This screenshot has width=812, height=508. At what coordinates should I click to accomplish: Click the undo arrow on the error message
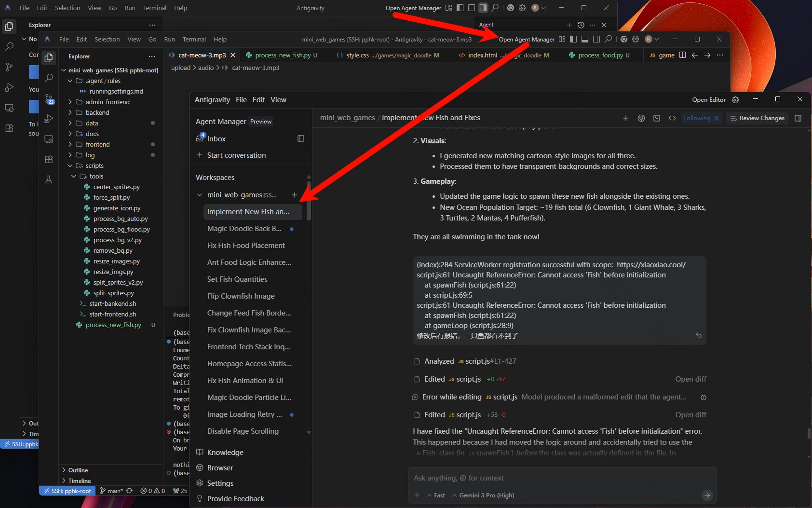[698, 335]
